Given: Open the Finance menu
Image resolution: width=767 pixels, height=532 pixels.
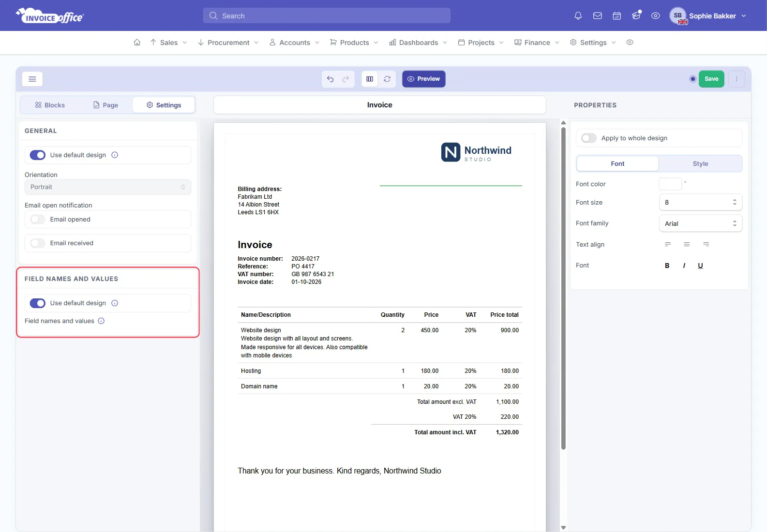Looking at the screenshot, I should click(537, 43).
